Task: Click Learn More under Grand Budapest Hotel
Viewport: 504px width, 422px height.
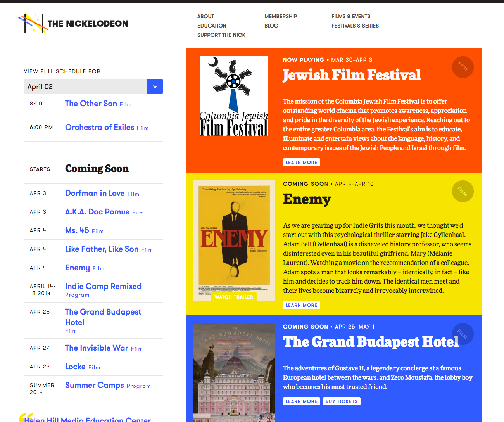Action: 301,401
